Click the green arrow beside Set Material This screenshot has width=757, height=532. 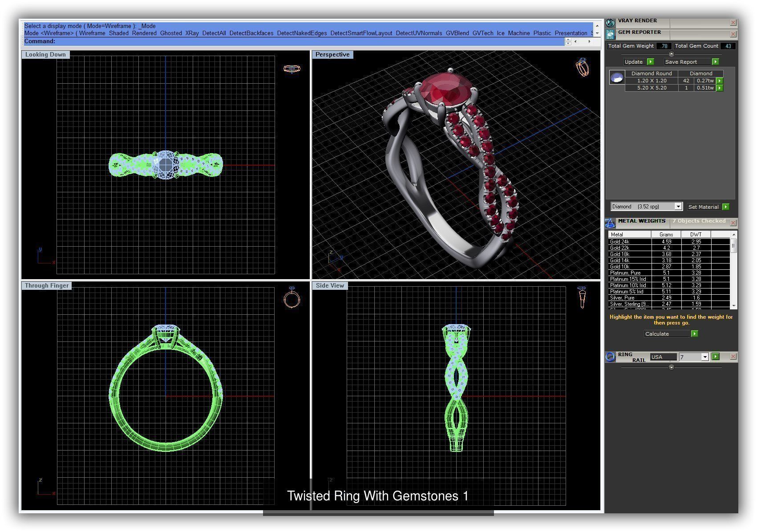point(726,207)
